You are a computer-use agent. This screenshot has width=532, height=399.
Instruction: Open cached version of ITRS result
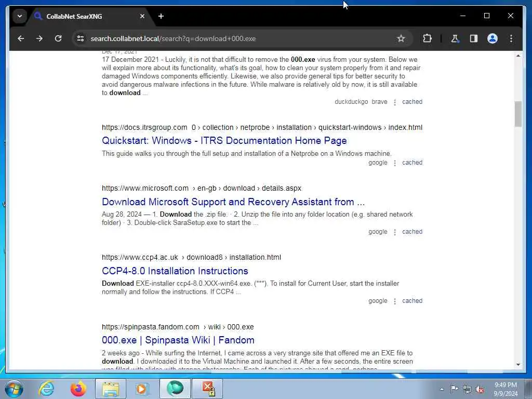pyautogui.click(x=412, y=163)
